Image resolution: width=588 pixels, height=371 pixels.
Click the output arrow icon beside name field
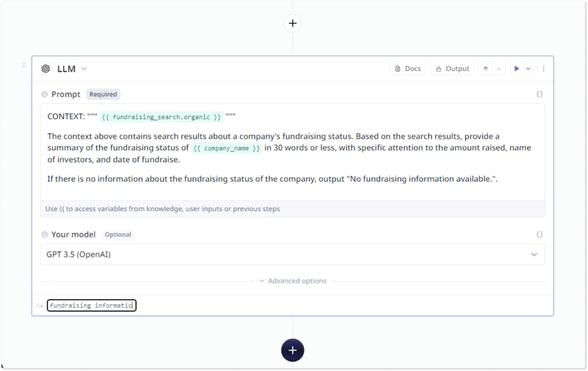coord(40,305)
